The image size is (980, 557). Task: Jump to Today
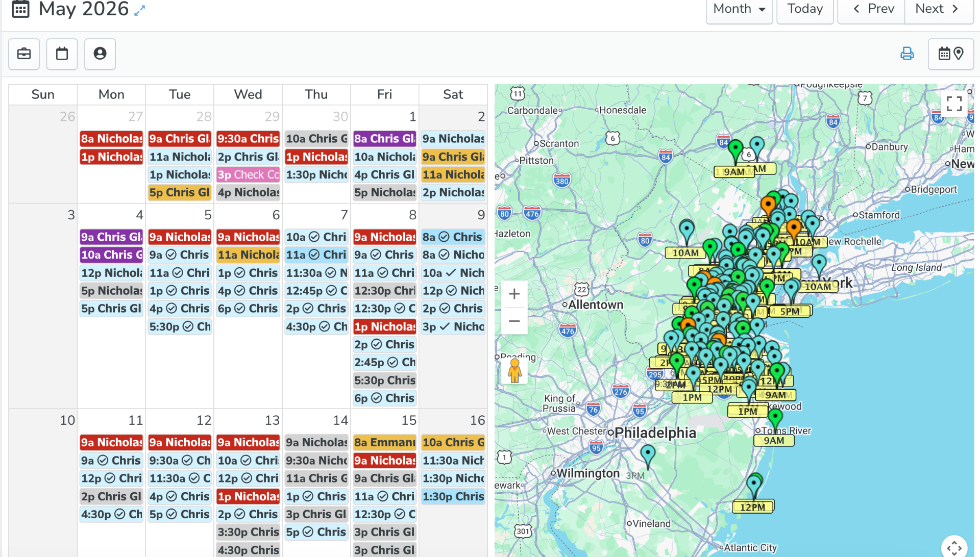tap(805, 9)
